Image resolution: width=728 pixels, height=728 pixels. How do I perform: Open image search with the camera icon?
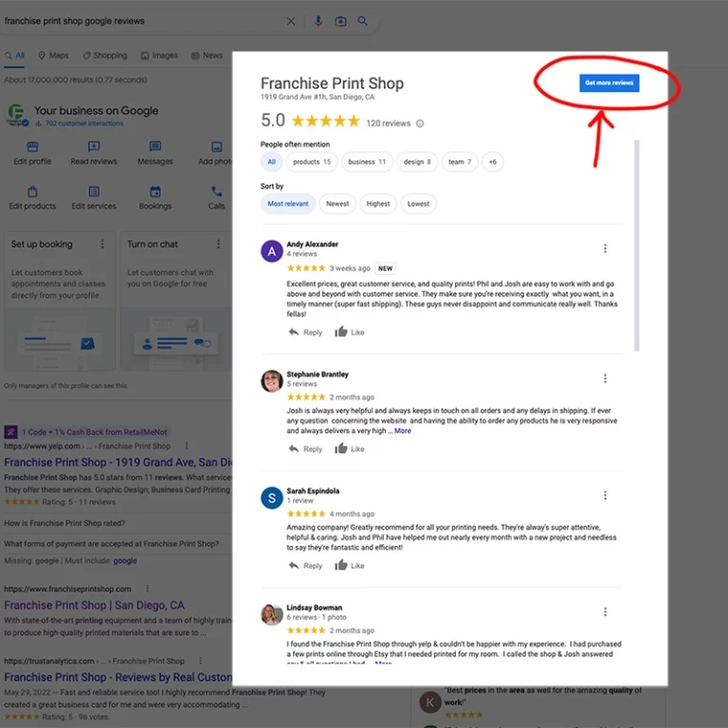340,22
